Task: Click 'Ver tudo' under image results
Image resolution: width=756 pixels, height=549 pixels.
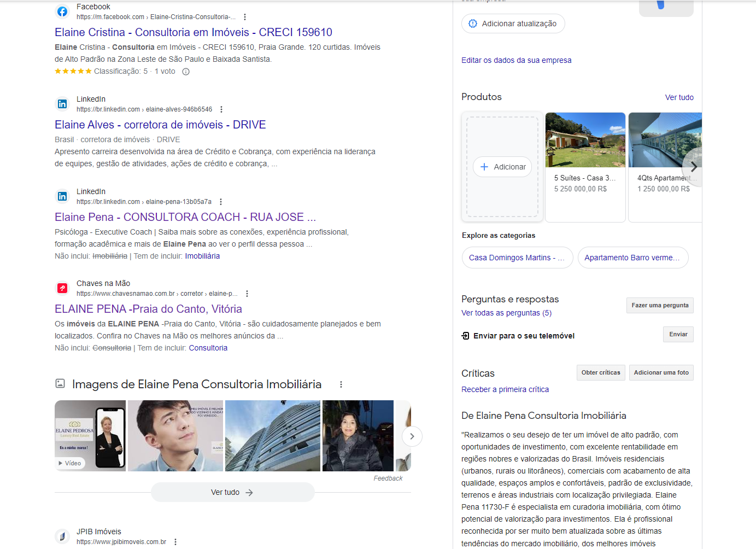Action: pos(233,492)
